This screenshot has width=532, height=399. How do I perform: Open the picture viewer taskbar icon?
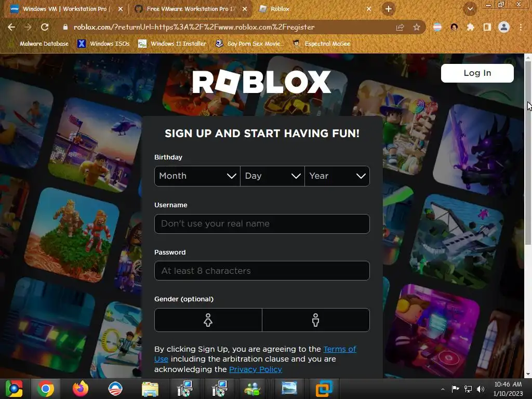point(289,389)
